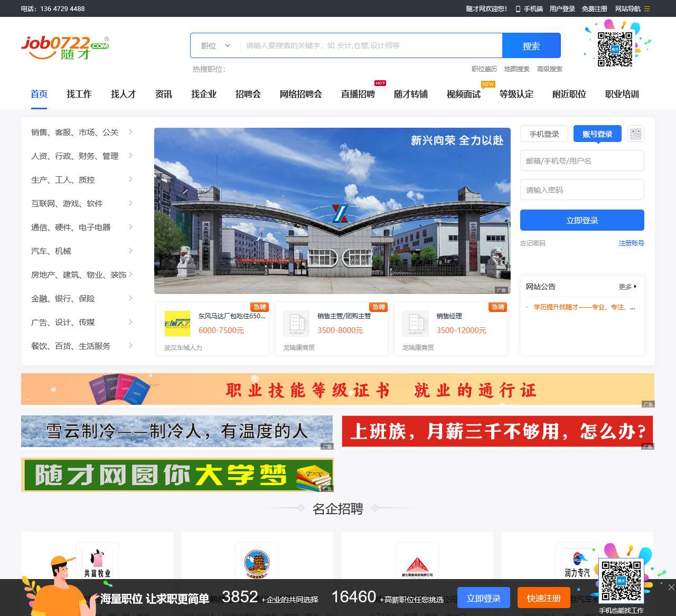Click the job0722 随才 site logo
The height and width of the screenshot is (616, 676).
[x=65, y=47]
